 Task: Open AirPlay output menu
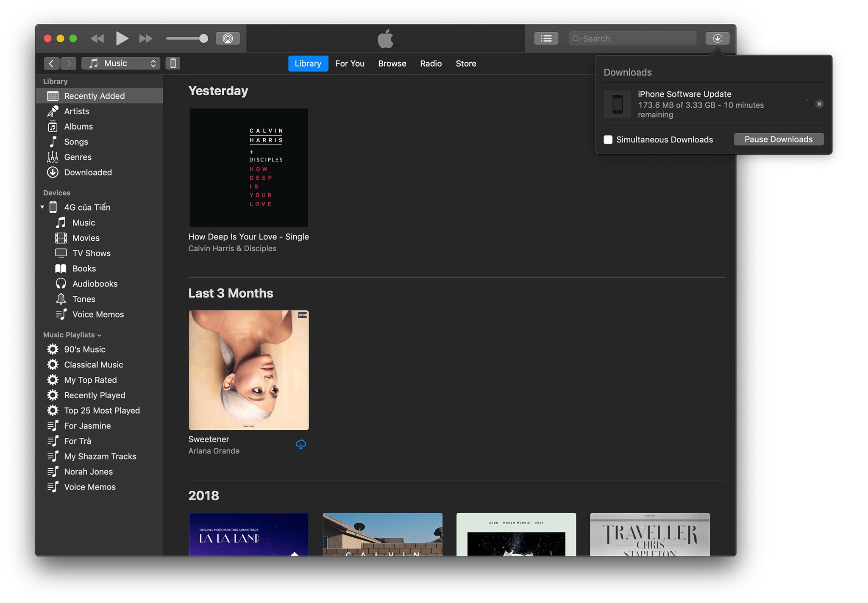(228, 39)
